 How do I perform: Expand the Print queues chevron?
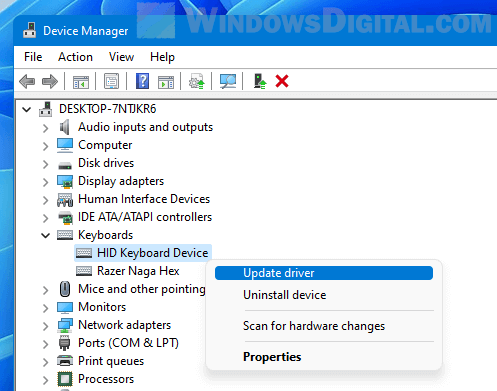[46, 362]
